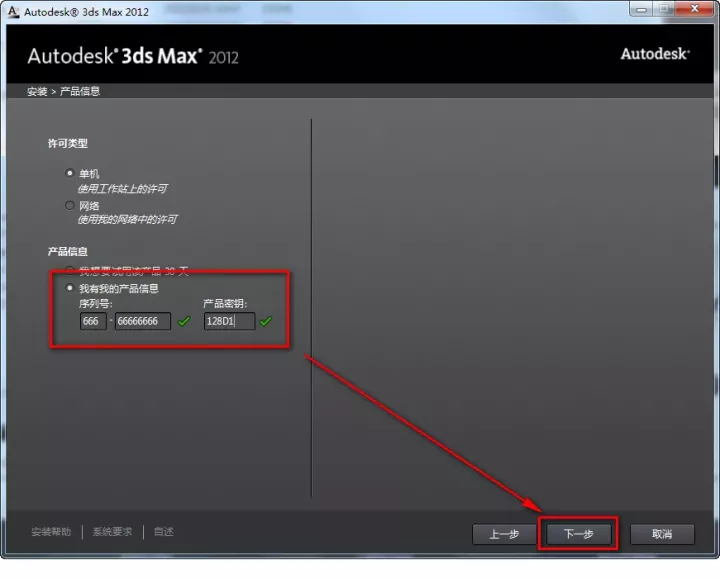The height and width of the screenshot is (579, 720).
Task: Focus the product key field containing 128D1
Action: (x=228, y=321)
